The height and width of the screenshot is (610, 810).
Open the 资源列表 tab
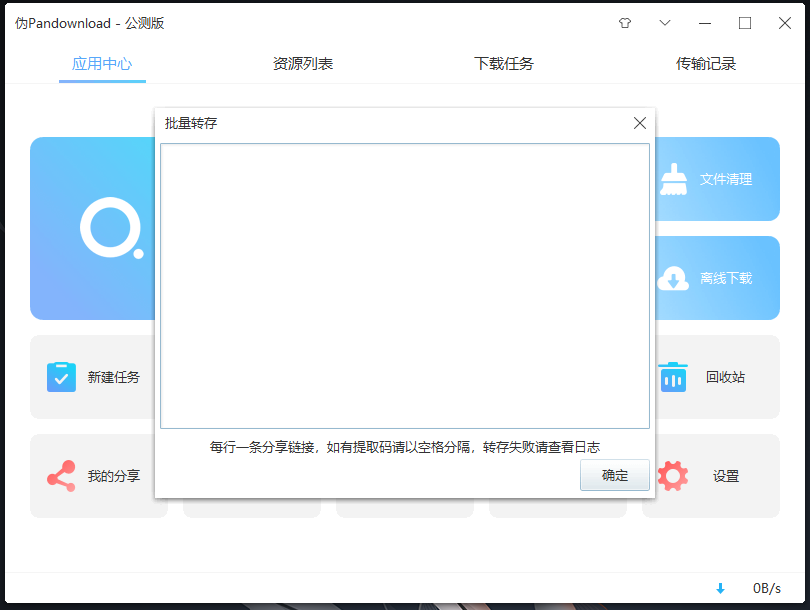click(x=303, y=64)
